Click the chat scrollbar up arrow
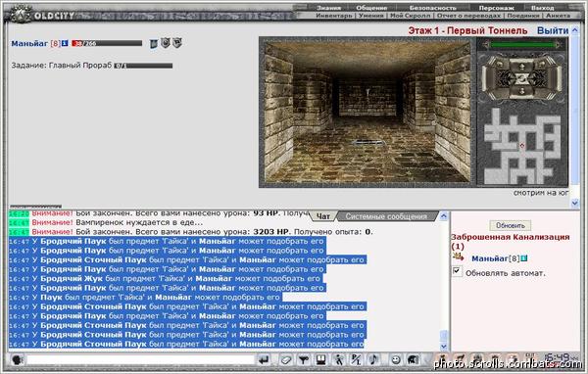This screenshot has width=588, height=374. (x=444, y=216)
